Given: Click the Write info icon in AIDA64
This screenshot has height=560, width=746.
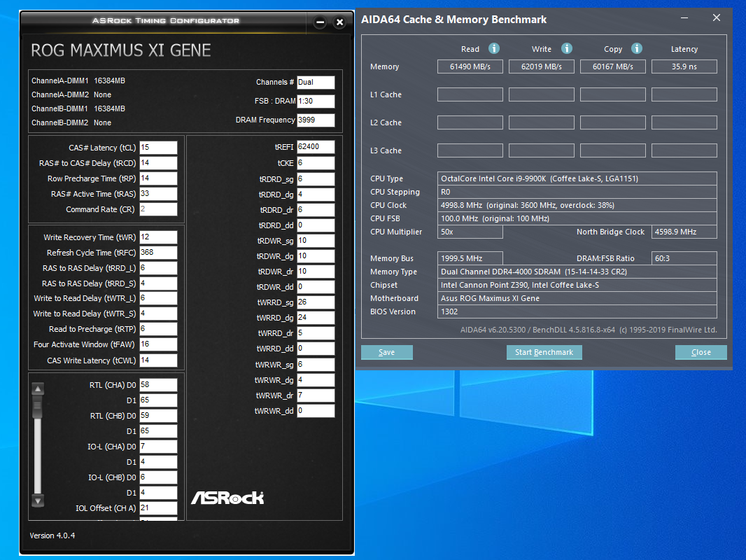Looking at the screenshot, I should (x=567, y=48).
